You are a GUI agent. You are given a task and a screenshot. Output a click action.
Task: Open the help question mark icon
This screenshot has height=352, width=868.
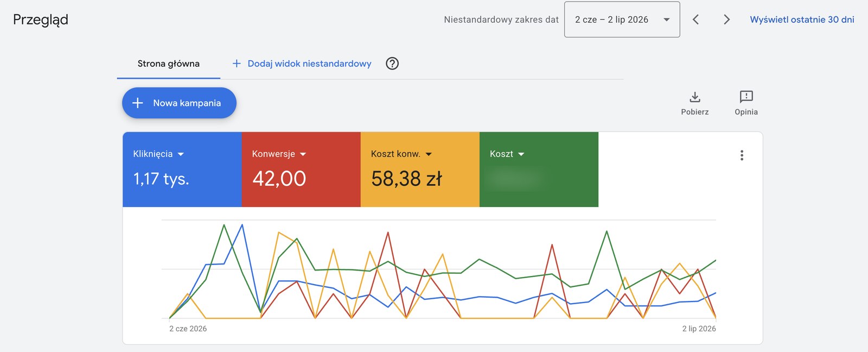(x=392, y=64)
